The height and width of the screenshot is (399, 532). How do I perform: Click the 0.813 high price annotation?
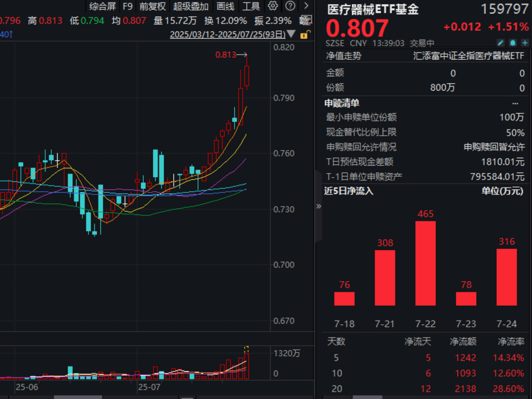pos(226,54)
